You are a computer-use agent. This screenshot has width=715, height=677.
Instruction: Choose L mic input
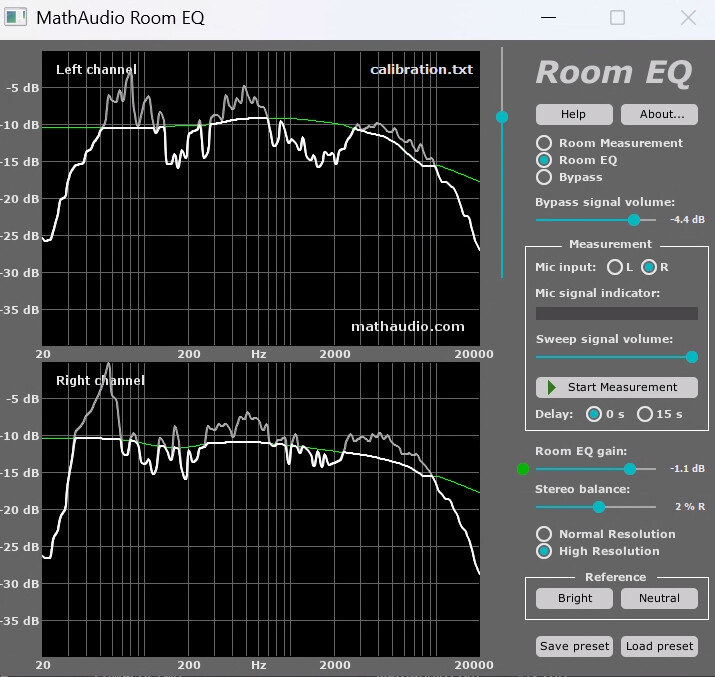tap(614, 267)
